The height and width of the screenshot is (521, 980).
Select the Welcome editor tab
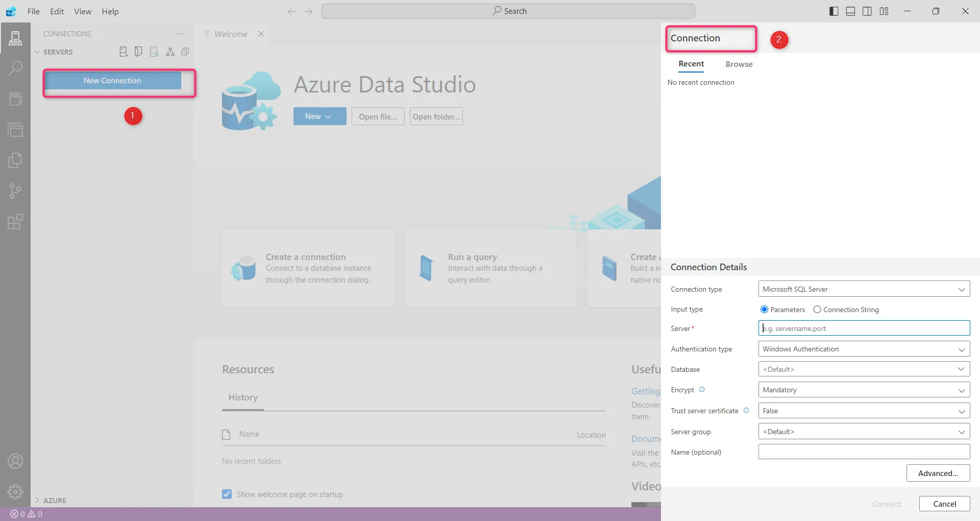(x=231, y=34)
